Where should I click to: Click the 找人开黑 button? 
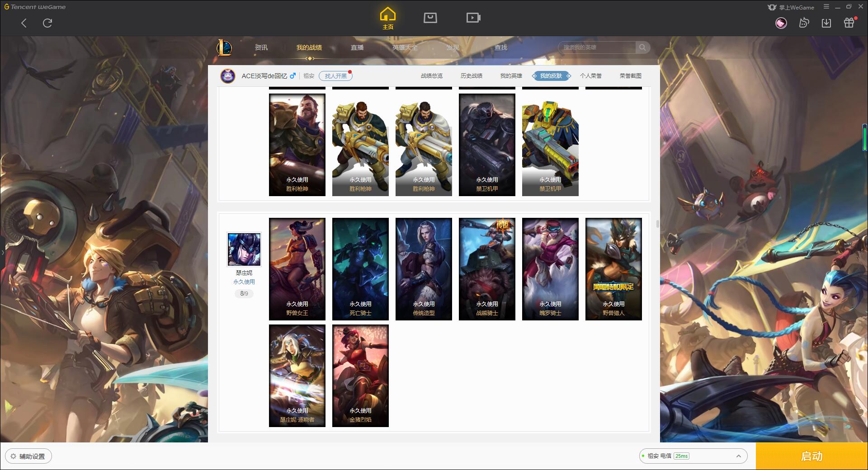click(335, 76)
